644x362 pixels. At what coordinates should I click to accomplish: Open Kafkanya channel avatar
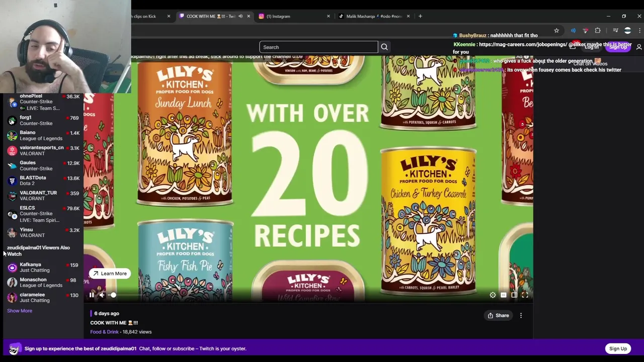coord(12,267)
